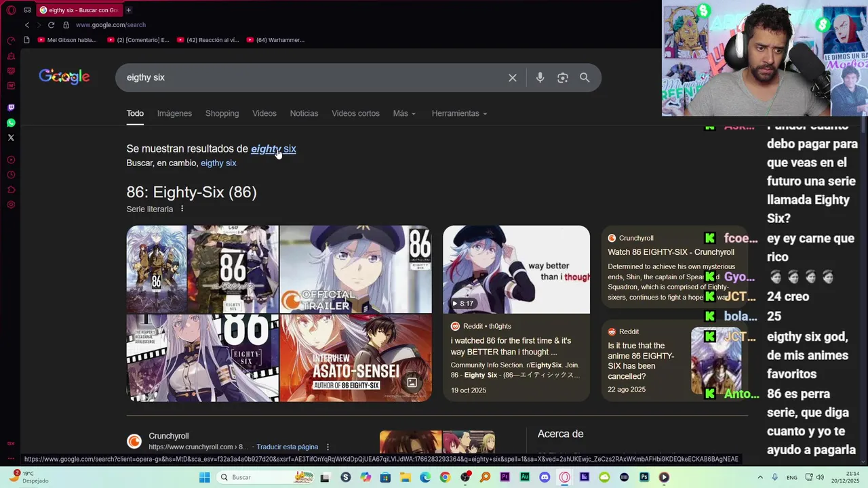This screenshot has height=488, width=868.
Task: Click the Windows taskbar Buscar search box
Action: click(x=266, y=477)
